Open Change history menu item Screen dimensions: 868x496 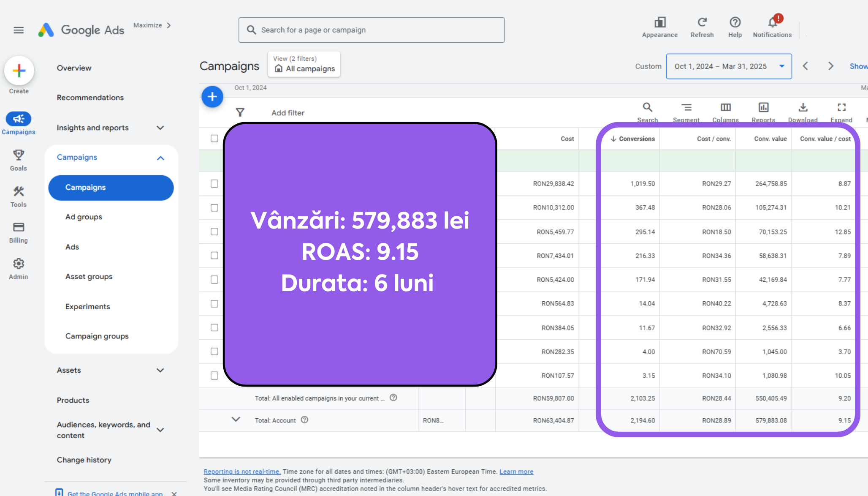(84, 460)
